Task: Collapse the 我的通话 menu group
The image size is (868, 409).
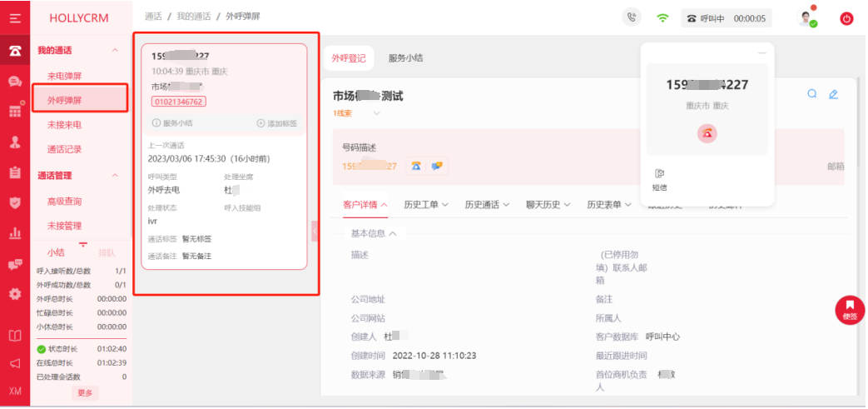Action: tap(115, 51)
